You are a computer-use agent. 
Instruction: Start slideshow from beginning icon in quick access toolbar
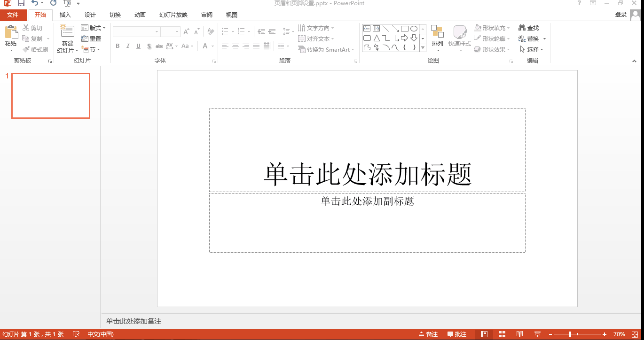67,3
